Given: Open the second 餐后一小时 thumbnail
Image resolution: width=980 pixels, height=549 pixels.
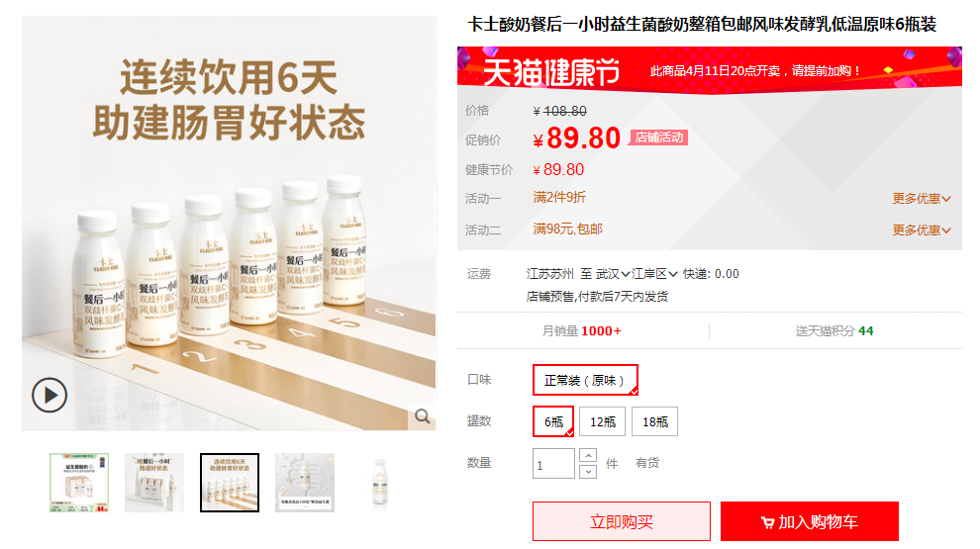Looking at the screenshot, I should point(154,483).
